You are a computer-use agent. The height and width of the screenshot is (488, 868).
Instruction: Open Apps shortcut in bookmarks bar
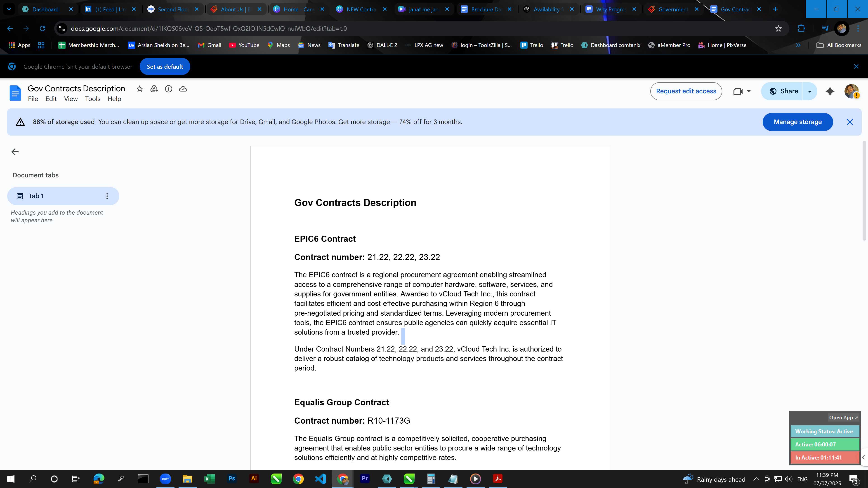point(19,45)
